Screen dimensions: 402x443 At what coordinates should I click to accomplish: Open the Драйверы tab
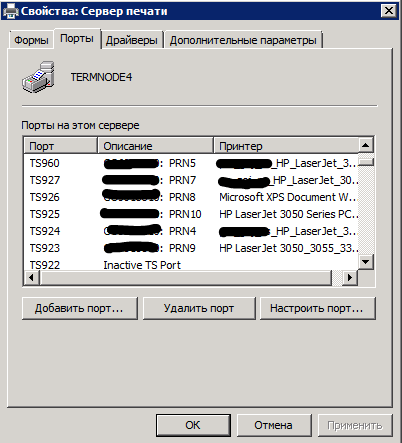pos(132,40)
